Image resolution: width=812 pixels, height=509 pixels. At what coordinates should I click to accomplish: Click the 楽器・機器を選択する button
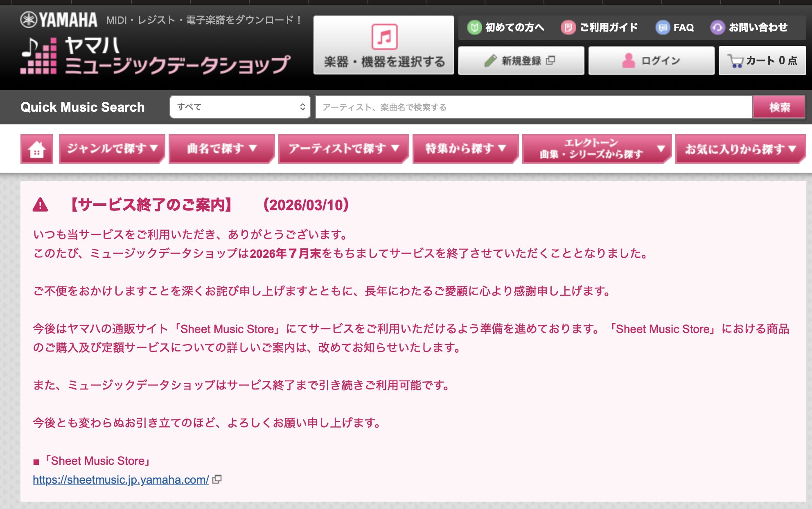tap(384, 45)
